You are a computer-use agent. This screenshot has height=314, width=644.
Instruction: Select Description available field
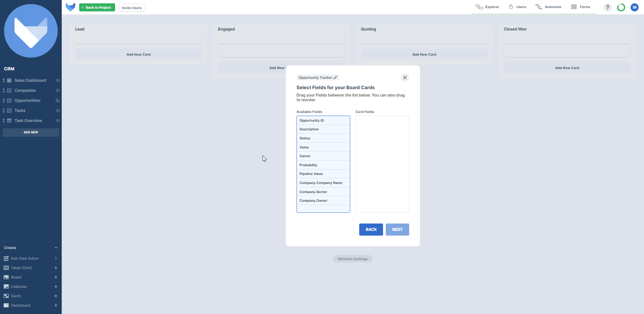pos(323,129)
